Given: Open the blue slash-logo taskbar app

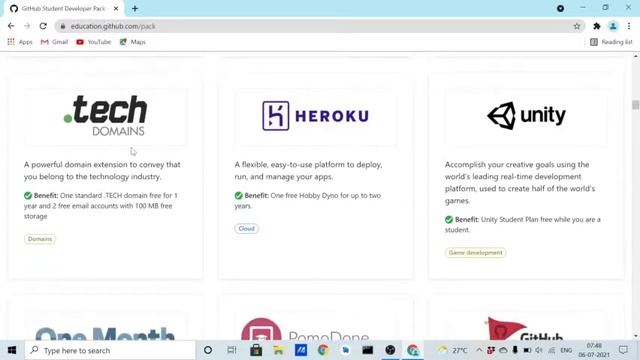Looking at the screenshot, I should [301, 350].
